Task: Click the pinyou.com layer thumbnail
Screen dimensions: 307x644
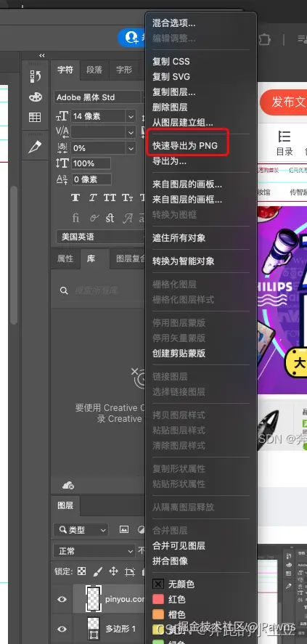Action: pos(94,599)
